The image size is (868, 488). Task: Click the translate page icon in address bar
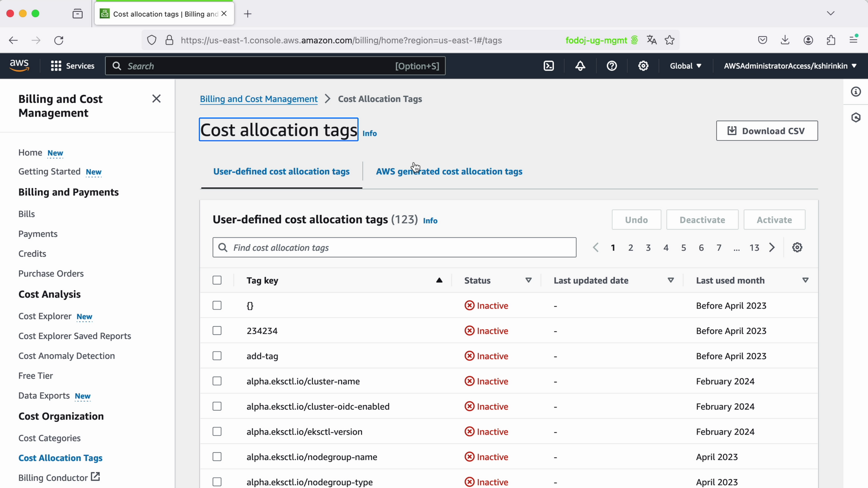pos(651,40)
